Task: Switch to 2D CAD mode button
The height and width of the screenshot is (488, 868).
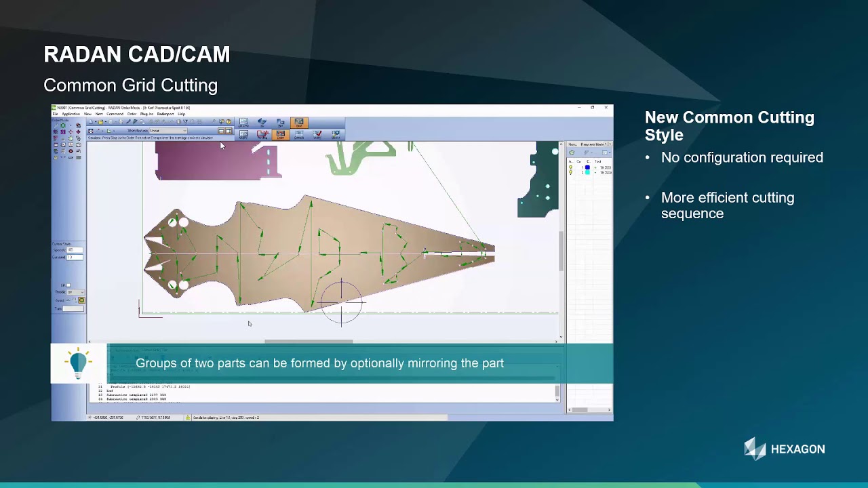Action: click(x=243, y=123)
